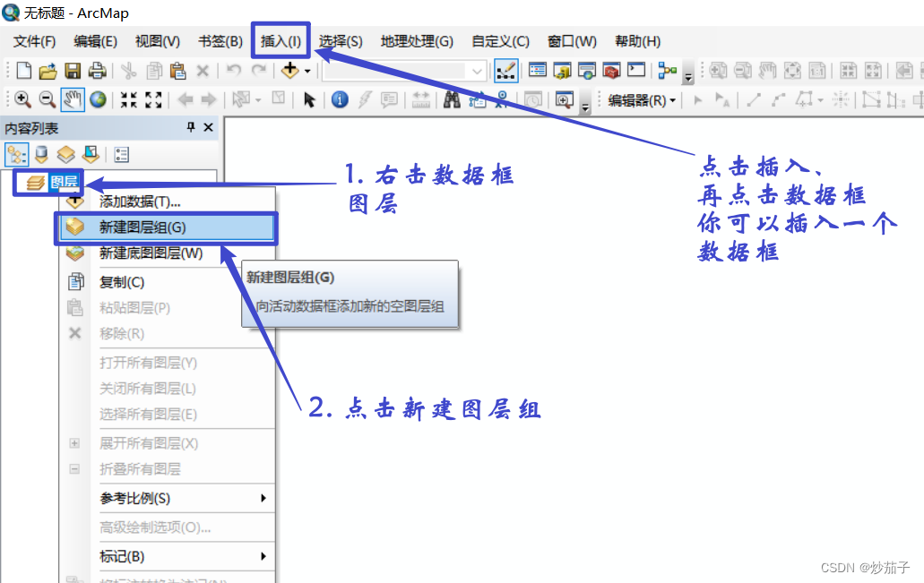This screenshot has width=924, height=583.
Task: Select the 图层 data frame
Action: pyautogui.click(x=64, y=182)
